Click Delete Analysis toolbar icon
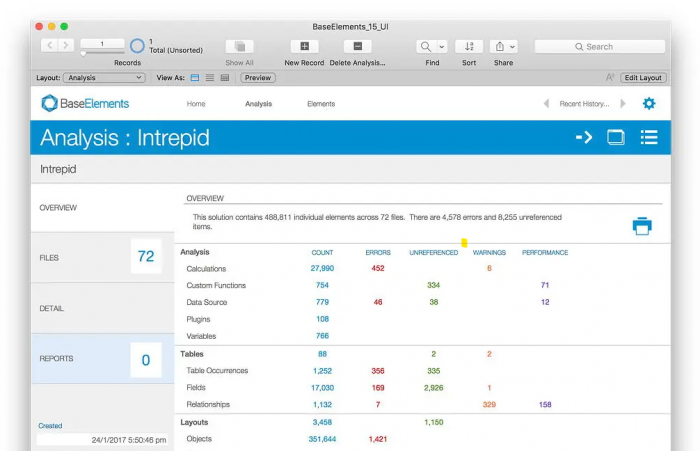This screenshot has width=700, height=451. point(358,46)
